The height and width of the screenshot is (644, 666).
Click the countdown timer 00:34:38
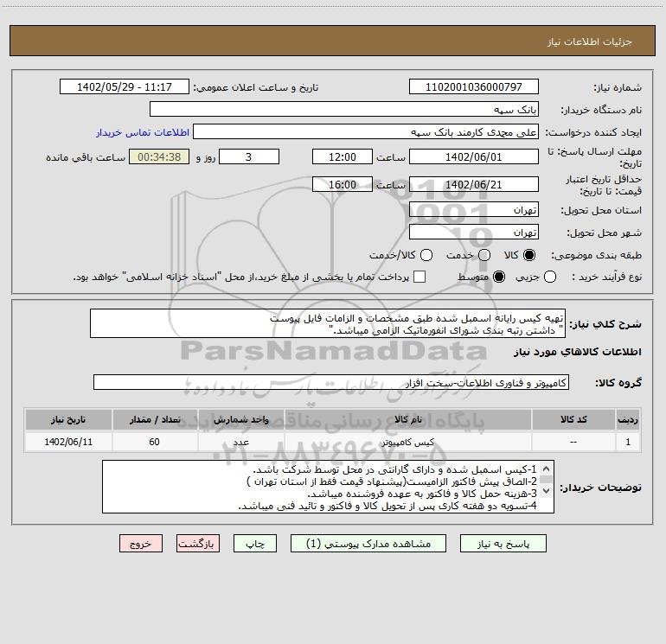coord(159,156)
